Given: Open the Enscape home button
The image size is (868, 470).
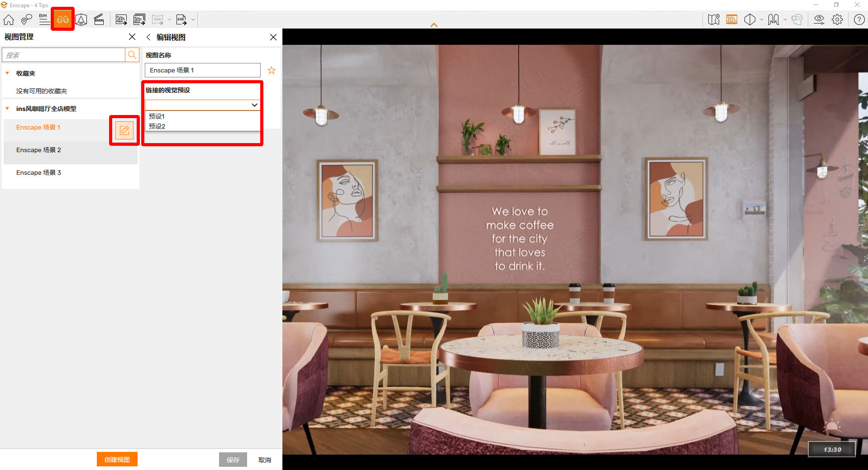Looking at the screenshot, I should tap(9, 19).
